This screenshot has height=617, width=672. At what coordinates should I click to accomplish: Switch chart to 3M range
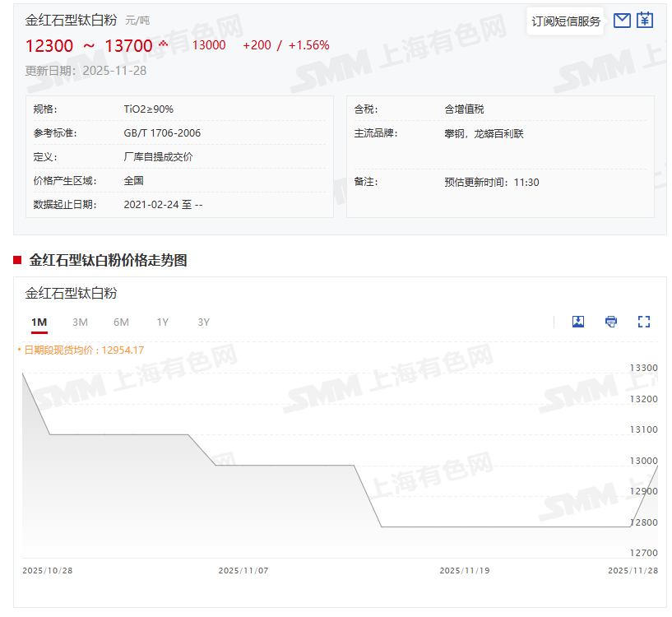pyautogui.click(x=80, y=322)
